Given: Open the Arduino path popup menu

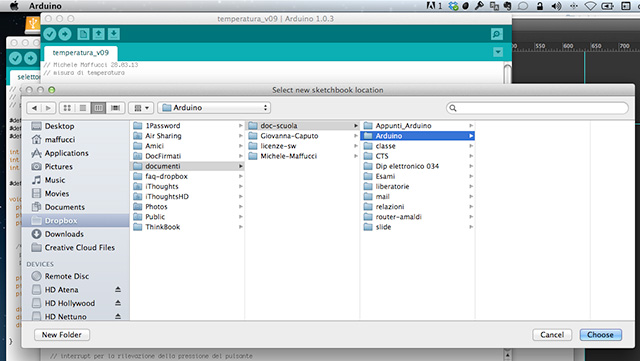Looking at the screenshot, I should 214,108.
